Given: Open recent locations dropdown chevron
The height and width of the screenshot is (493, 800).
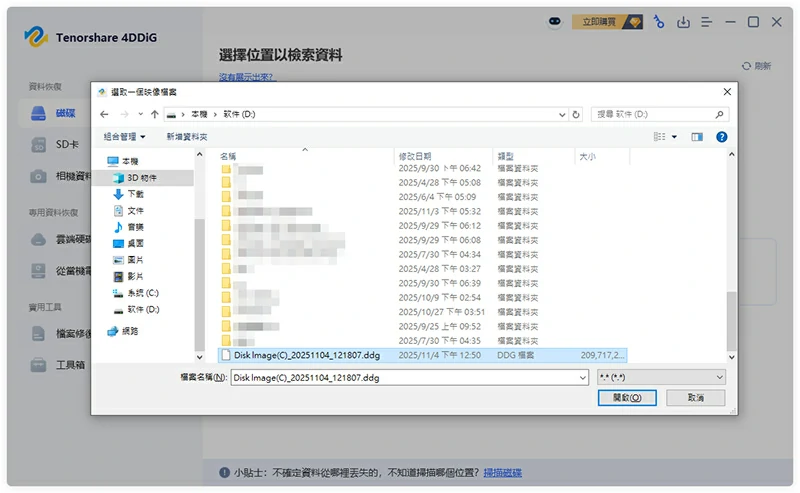Looking at the screenshot, I should [140, 114].
